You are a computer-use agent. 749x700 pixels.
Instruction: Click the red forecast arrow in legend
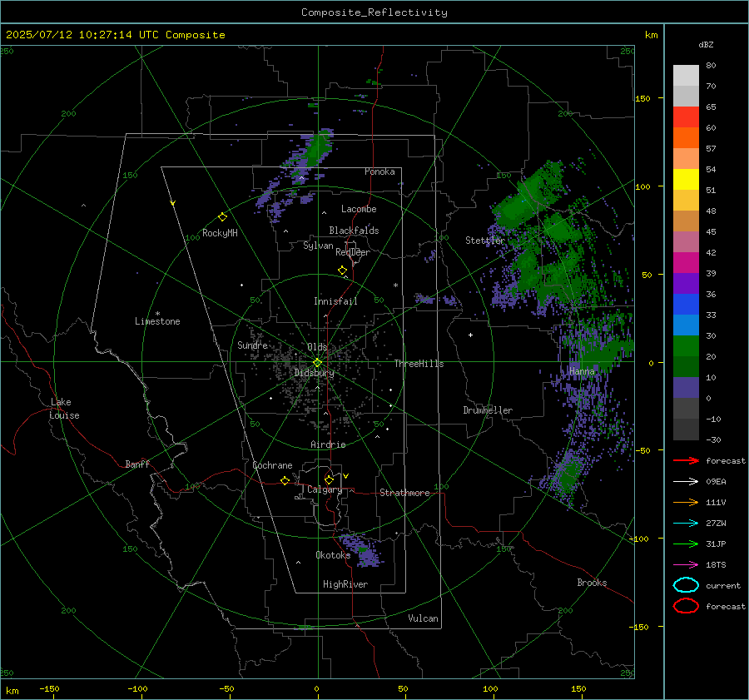point(686,460)
